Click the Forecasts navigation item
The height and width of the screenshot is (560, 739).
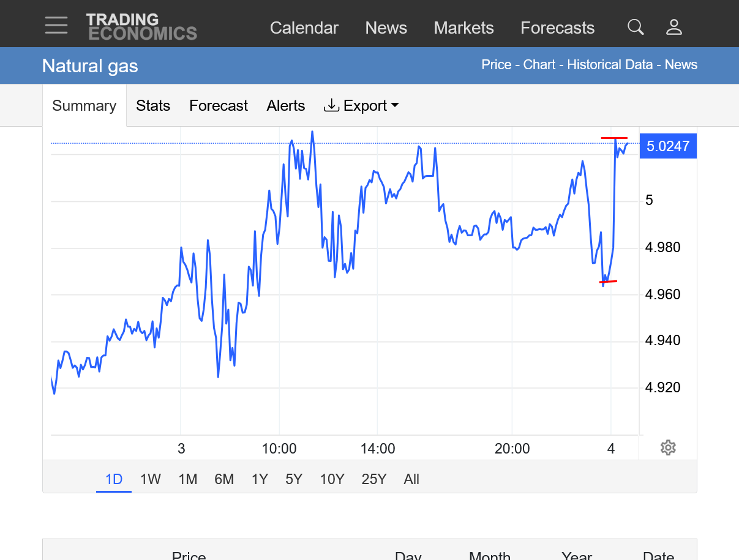557,28
